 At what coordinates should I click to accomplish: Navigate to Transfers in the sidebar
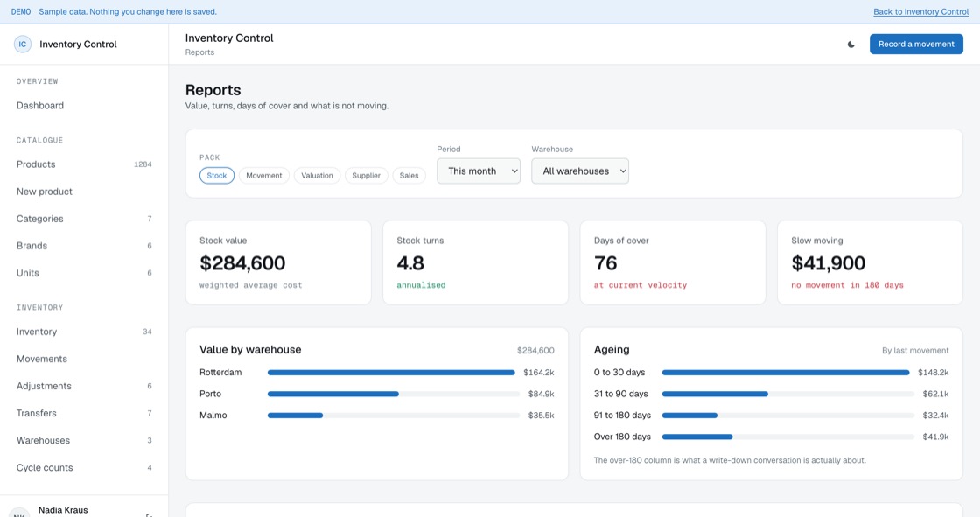click(84, 413)
